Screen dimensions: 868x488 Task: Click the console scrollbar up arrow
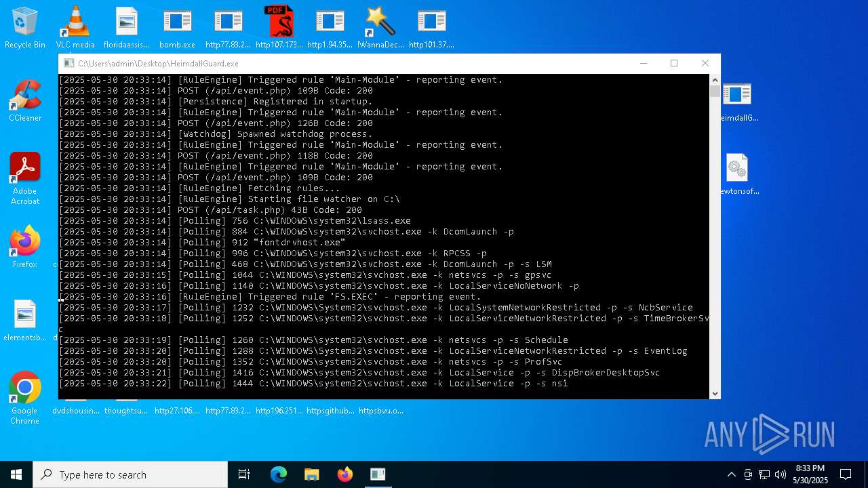(715, 80)
